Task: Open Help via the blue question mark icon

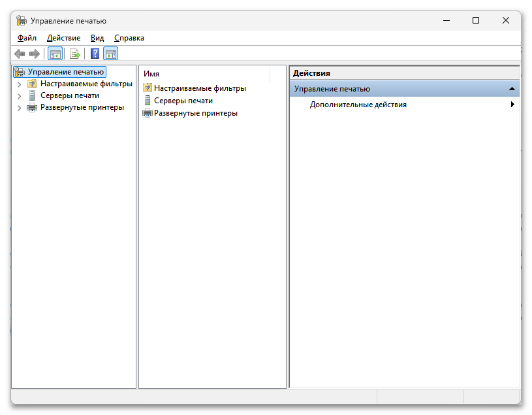Action: coord(95,54)
